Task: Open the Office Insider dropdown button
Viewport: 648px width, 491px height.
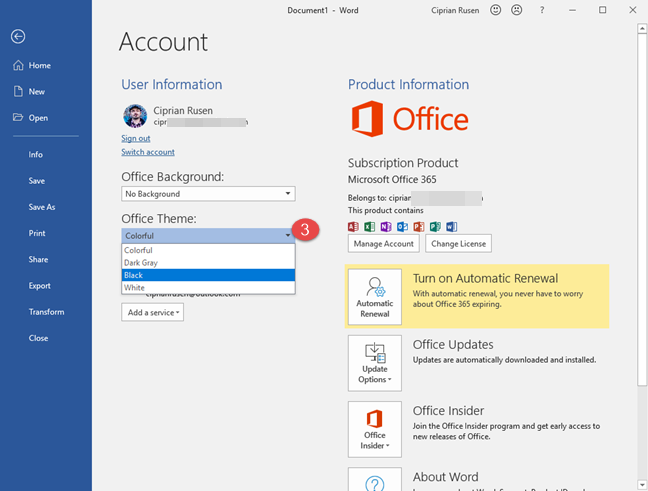Action: [375, 429]
